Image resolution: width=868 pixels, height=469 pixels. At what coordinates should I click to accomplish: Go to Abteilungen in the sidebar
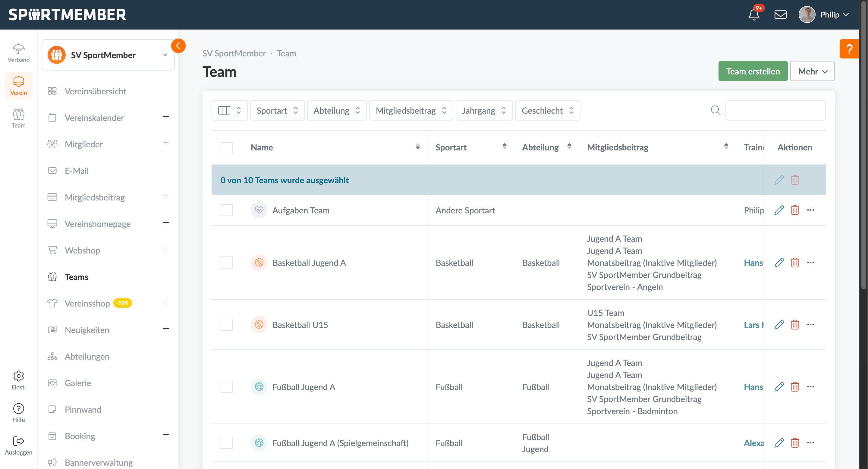pos(87,357)
